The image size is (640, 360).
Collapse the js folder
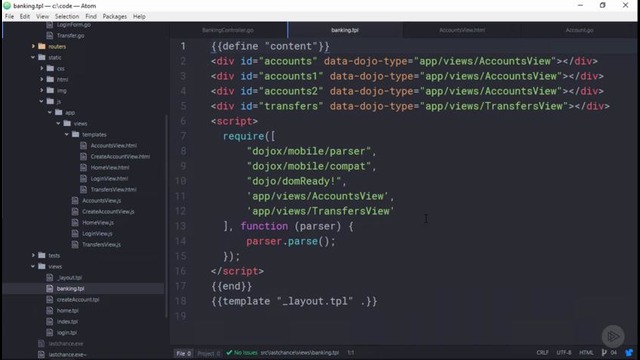(x=42, y=101)
